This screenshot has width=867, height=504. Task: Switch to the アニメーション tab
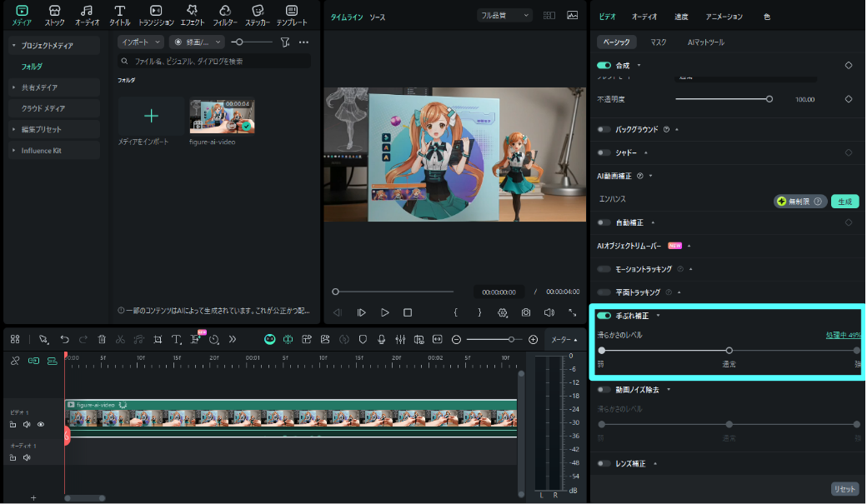(724, 17)
